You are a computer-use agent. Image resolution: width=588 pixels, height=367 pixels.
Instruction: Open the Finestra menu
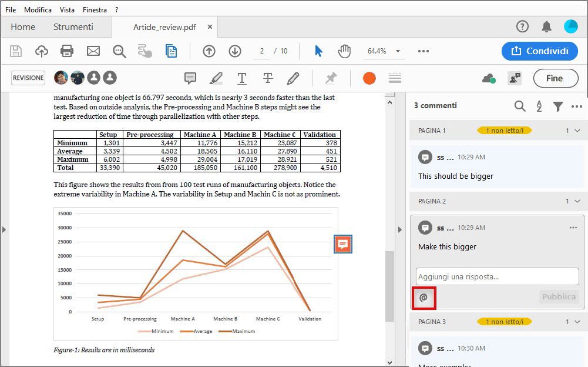click(x=95, y=10)
